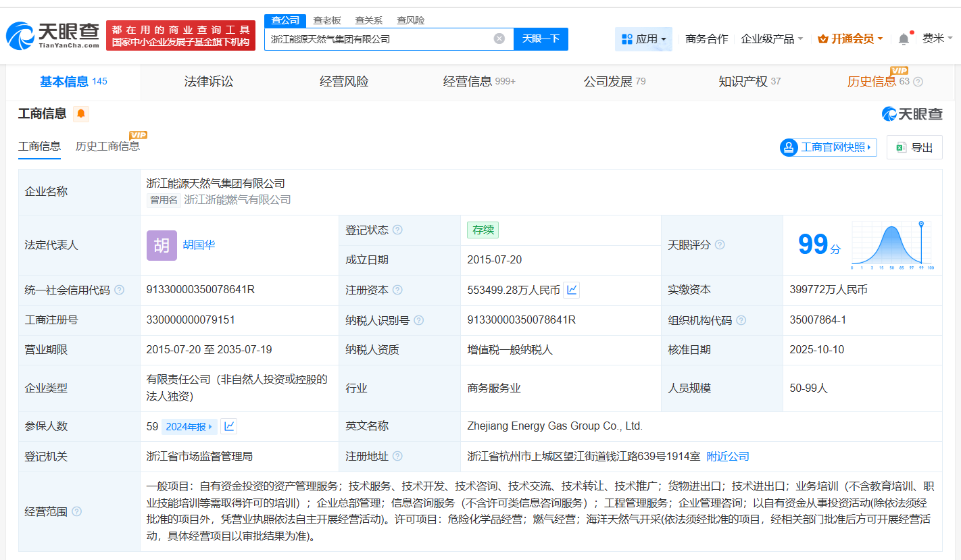Click the 天眼一下 search button
Viewport: 961px width, 560px height.
pos(541,39)
